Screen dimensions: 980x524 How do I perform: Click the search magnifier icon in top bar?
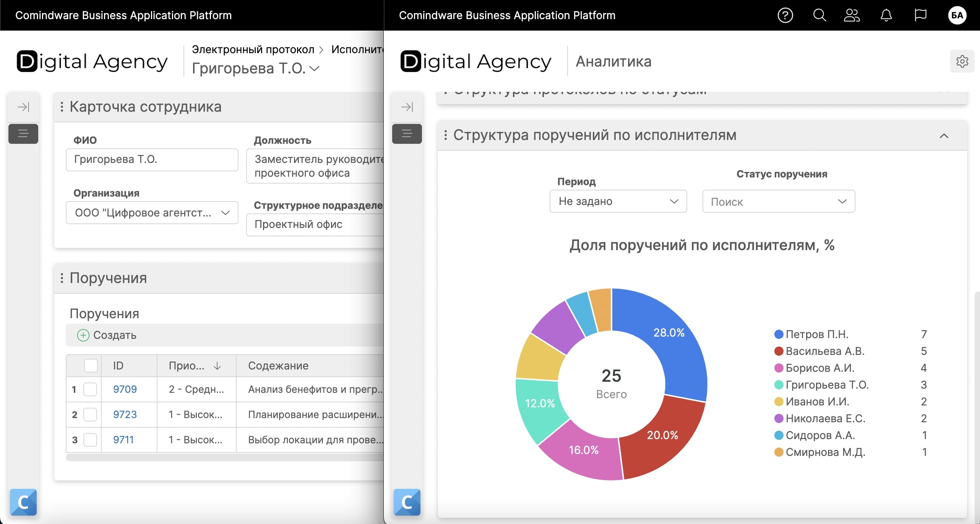(x=819, y=15)
